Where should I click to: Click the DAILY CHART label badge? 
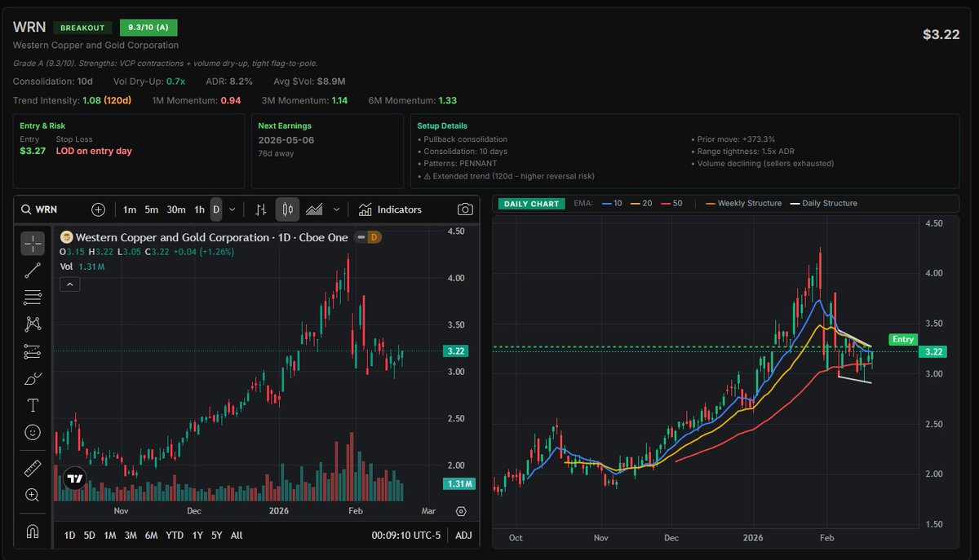click(x=532, y=203)
